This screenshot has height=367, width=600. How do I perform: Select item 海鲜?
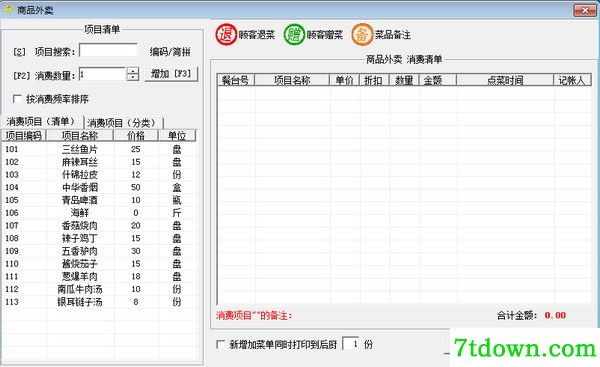coord(80,213)
